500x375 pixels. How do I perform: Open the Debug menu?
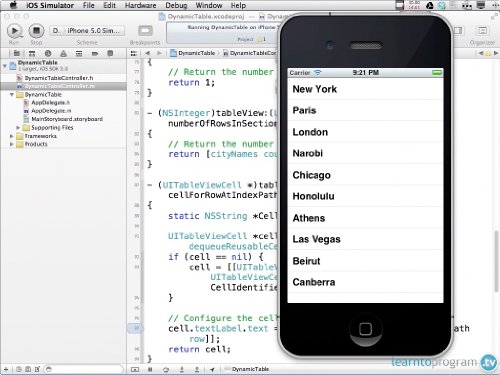coord(176,5)
